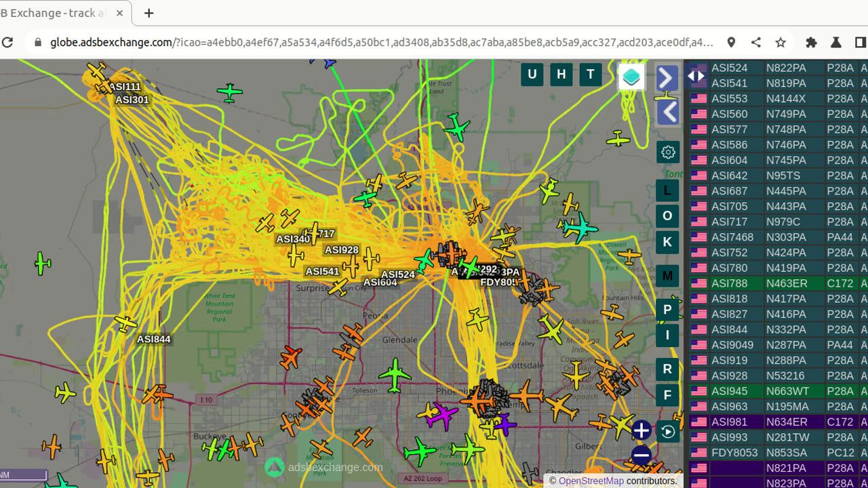This screenshot has height=488, width=868.
Task: Toggle the M multi-select button
Action: 668,276
